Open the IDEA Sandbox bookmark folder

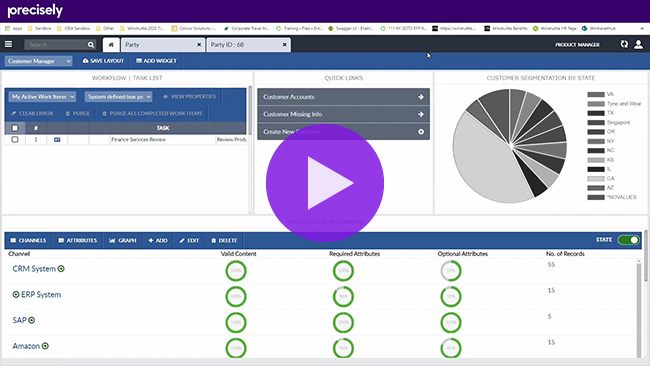click(x=73, y=28)
